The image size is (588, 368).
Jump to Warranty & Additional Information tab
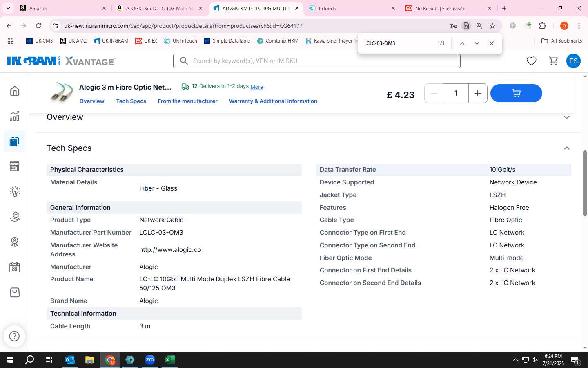point(273,101)
